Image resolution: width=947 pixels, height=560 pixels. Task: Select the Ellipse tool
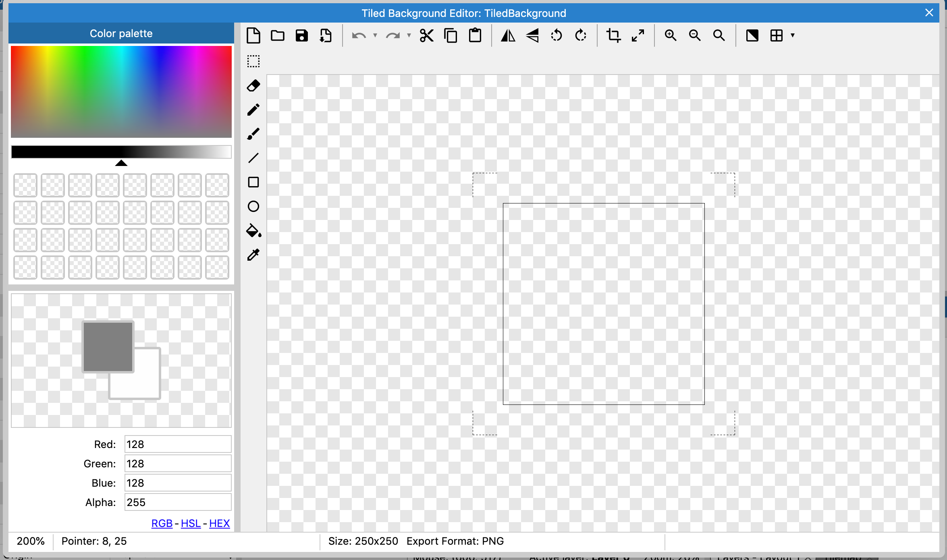[253, 206]
